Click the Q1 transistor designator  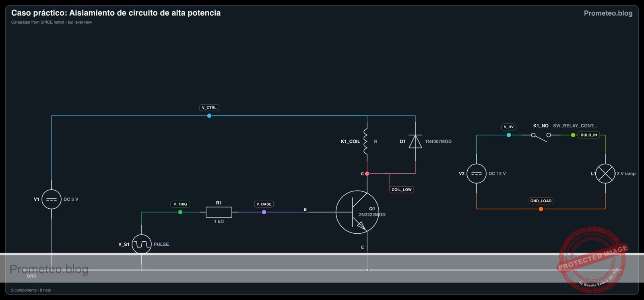[372, 209]
